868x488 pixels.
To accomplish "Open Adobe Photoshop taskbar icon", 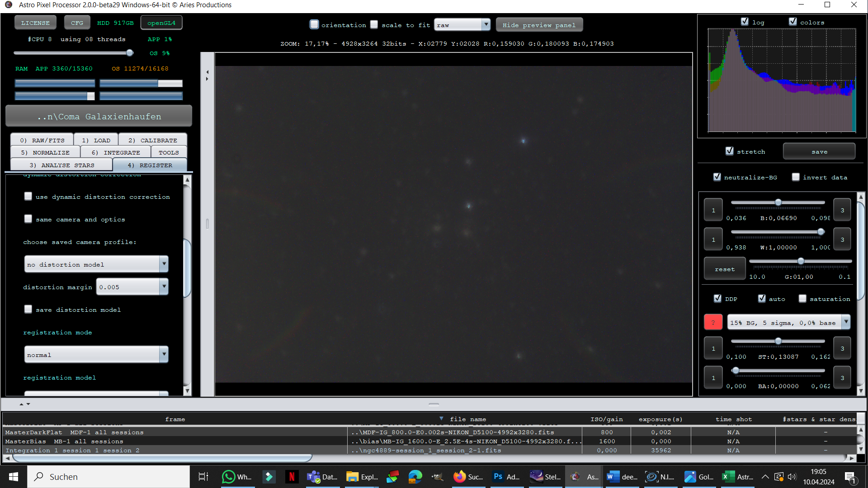I will click(x=506, y=477).
